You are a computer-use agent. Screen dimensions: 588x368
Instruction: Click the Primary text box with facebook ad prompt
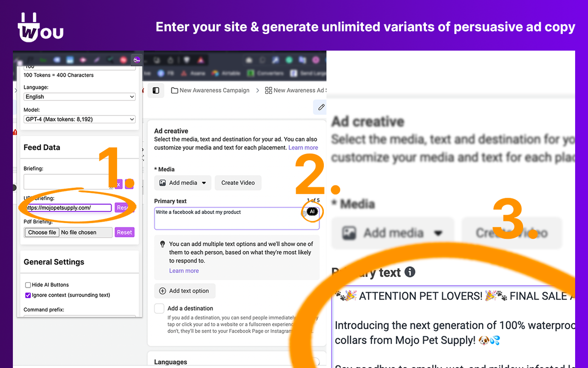click(237, 218)
